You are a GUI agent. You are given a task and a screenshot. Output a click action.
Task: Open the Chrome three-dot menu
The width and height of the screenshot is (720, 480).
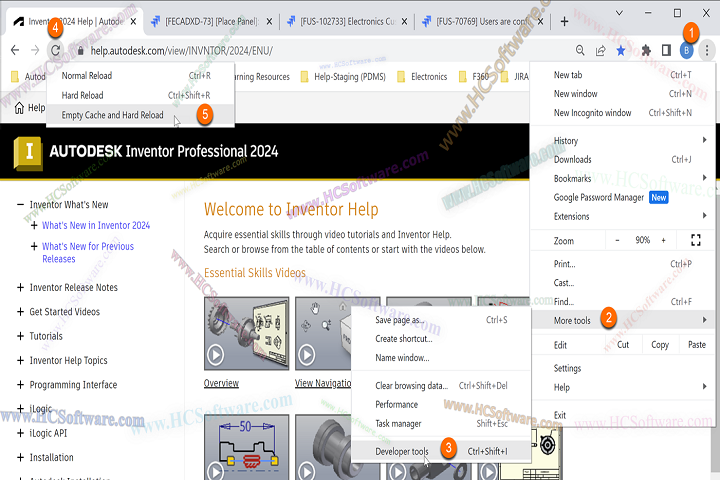(x=707, y=50)
